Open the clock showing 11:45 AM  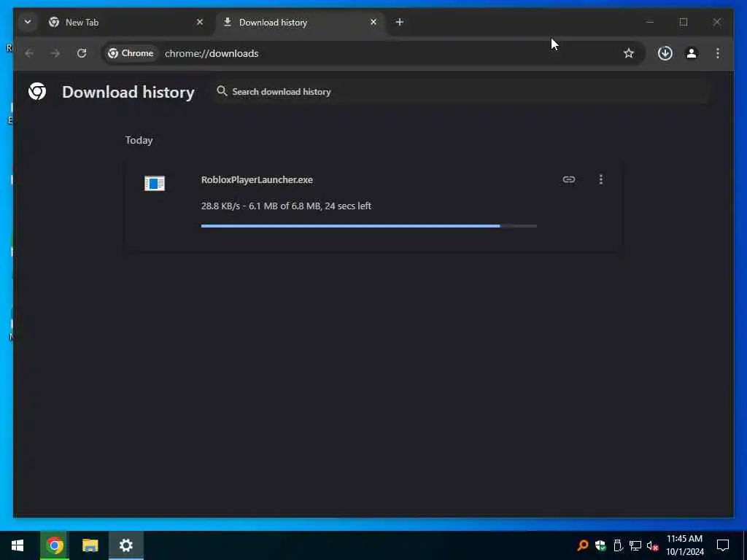(x=684, y=545)
